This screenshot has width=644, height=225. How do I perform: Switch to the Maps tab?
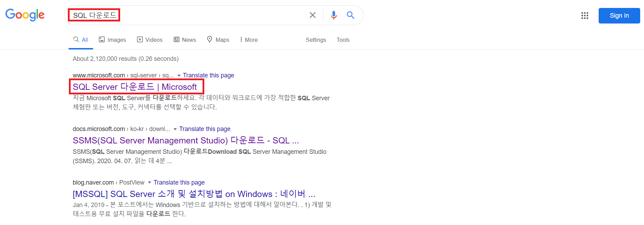click(218, 40)
